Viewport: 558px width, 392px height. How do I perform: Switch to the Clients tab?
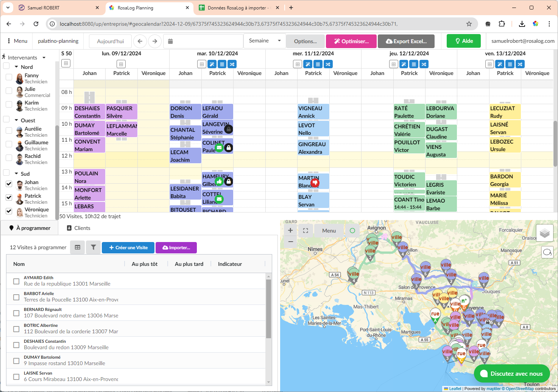pyautogui.click(x=79, y=228)
